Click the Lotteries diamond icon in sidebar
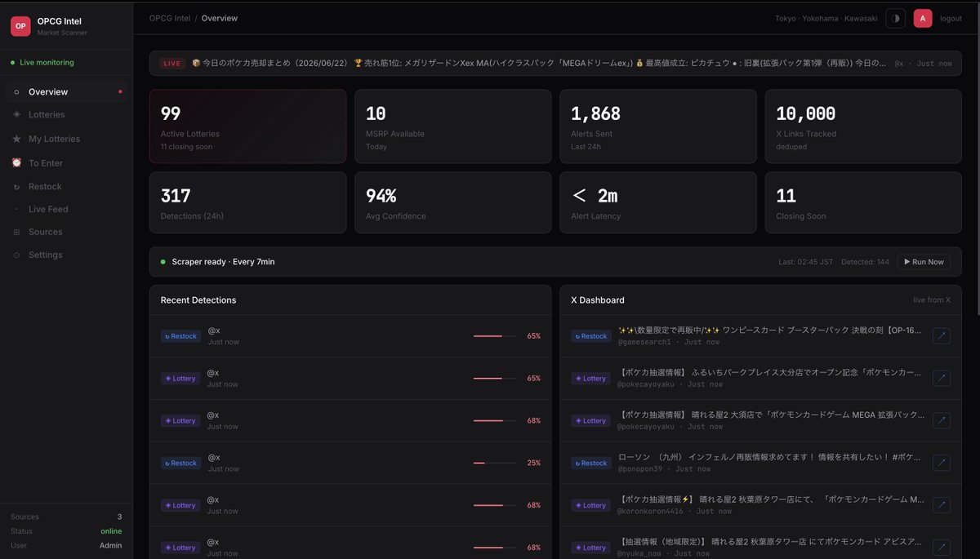Screen dimensions: 980x559 (x=16, y=115)
